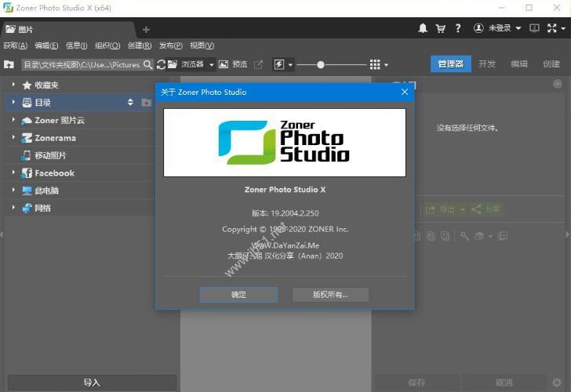Click the 导入 import button
The width and height of the screenshot is (571, 392).
coord(92,383)
